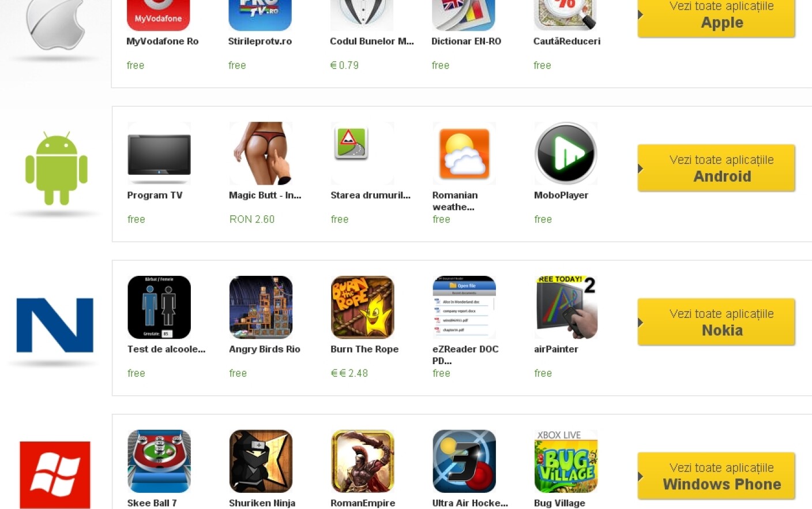The width and height of the screenshot is (812, 509).
Task: Select the Starea drumurilor road icon
Action: (351, 143)
